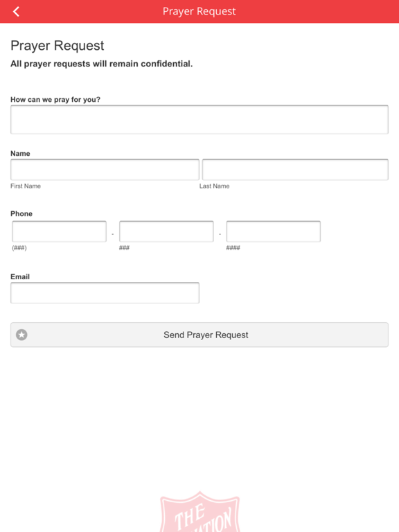Click the star icon on Send button
399x532 pixels.
(x=21, y=335)
